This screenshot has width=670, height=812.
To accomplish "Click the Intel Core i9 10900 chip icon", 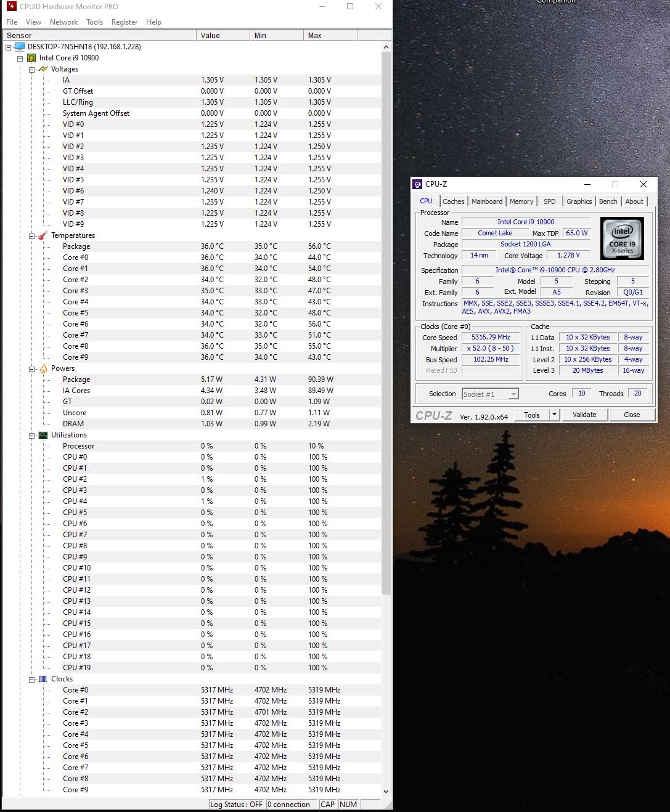I will (x=31, y=58).
